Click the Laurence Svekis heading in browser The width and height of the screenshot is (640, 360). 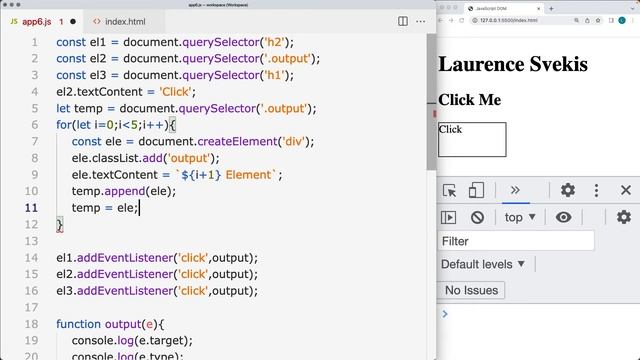tap(513, 64)
